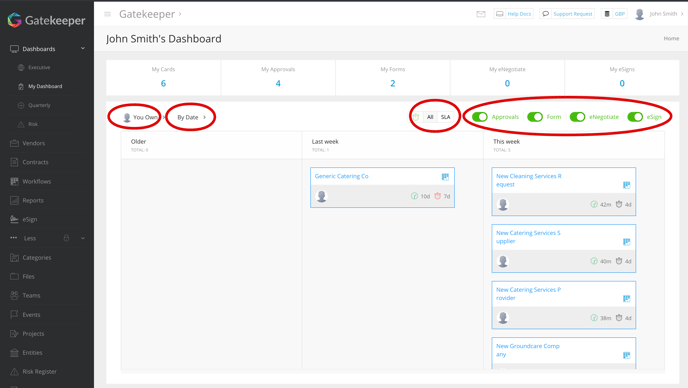This screenshot has width=688, height=388.
Task: Toggle the Approvals switch
Action: 480,117
